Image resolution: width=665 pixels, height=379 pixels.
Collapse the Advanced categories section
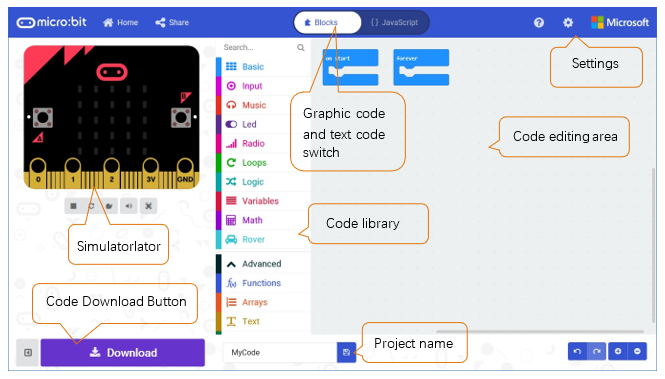(x=263, y=264)
